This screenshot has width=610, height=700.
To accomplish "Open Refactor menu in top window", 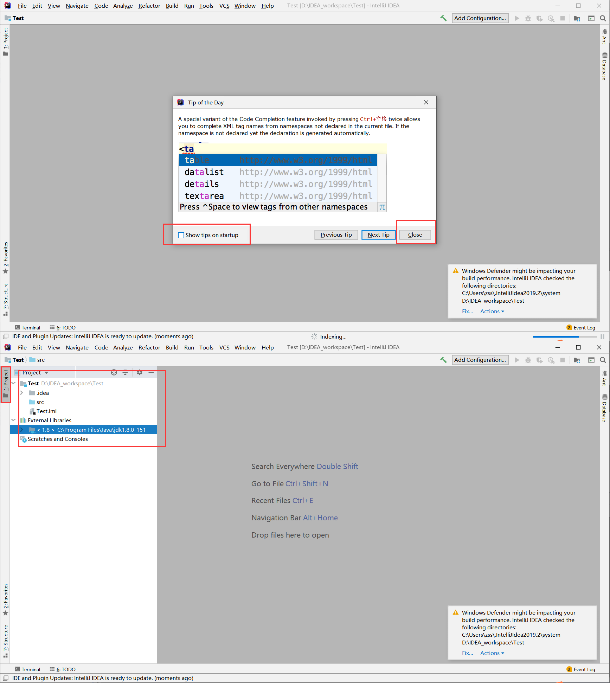I will click(x=149, y=6).
